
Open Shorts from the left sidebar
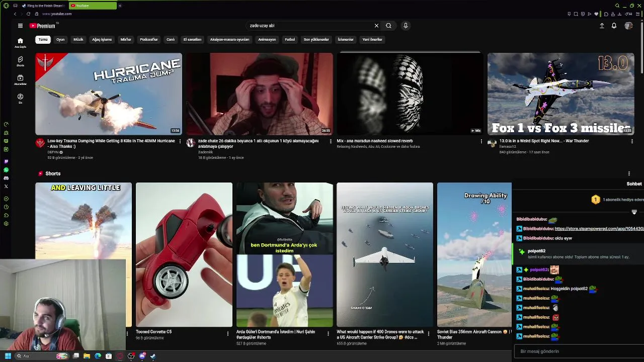point(20,61)
